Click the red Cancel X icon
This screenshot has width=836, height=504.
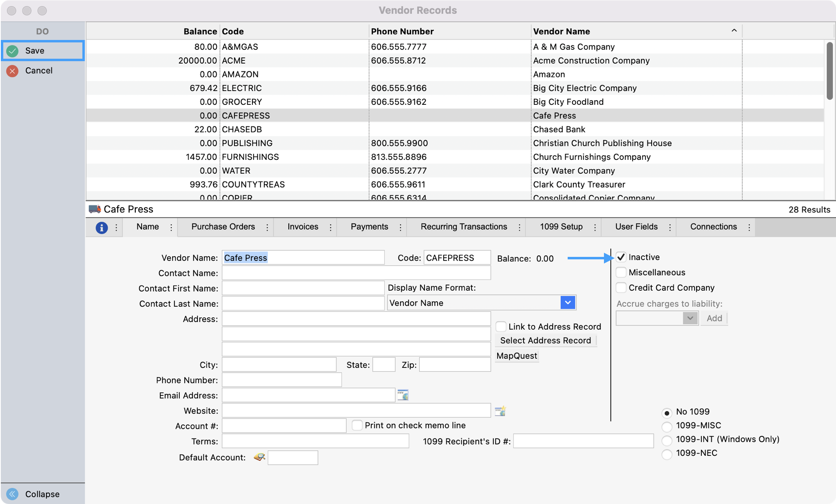tap(13, 71)
